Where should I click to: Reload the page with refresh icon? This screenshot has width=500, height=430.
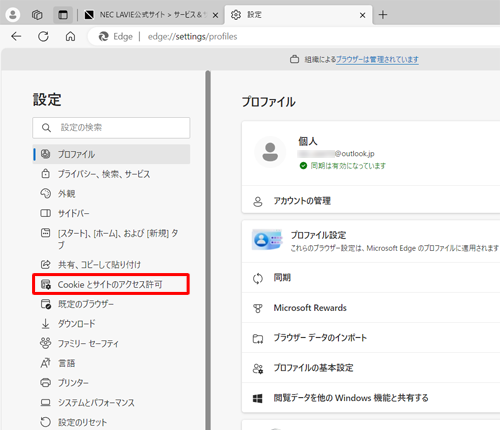click(43, 36)
